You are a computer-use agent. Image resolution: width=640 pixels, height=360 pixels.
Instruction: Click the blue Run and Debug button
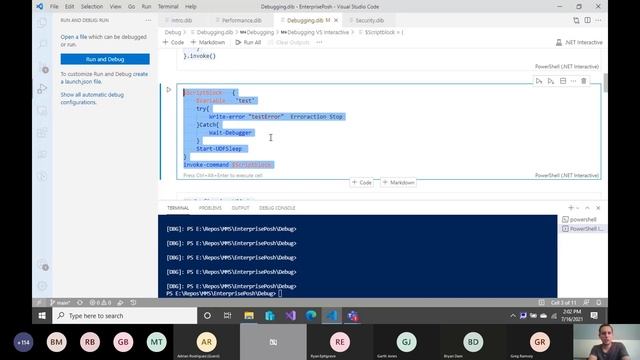pos(105,59)
